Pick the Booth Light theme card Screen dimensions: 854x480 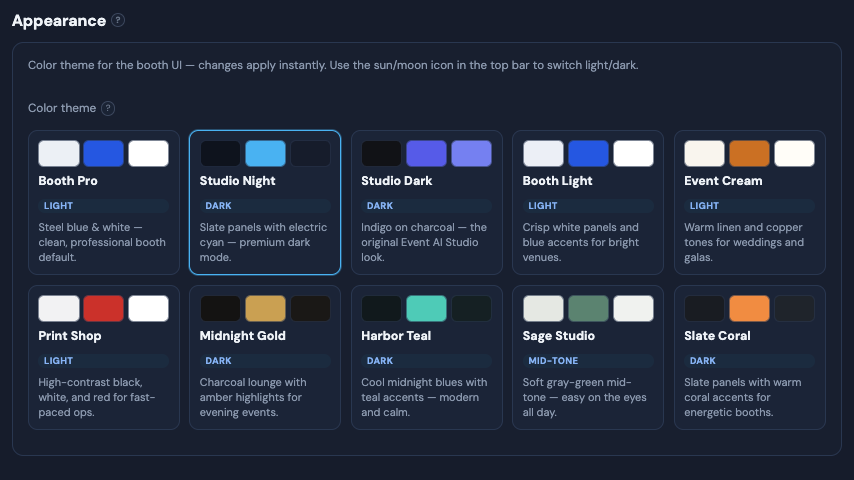[588, 202]
